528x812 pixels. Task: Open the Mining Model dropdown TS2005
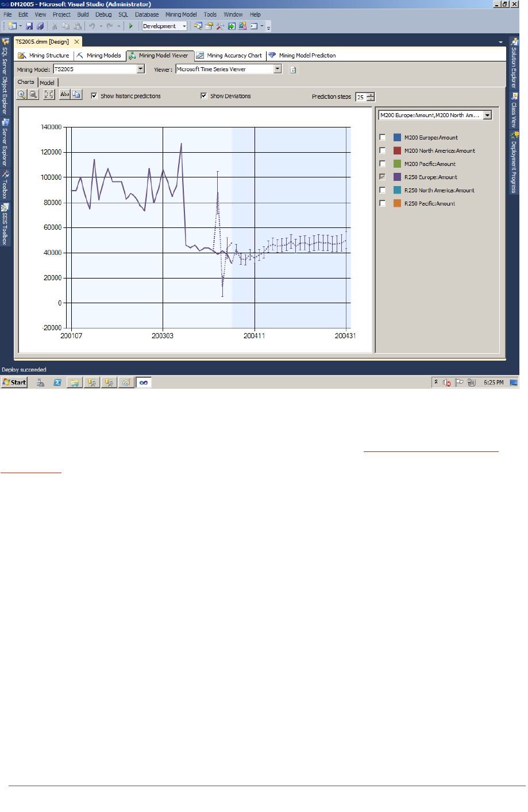[x=141, y=69]
